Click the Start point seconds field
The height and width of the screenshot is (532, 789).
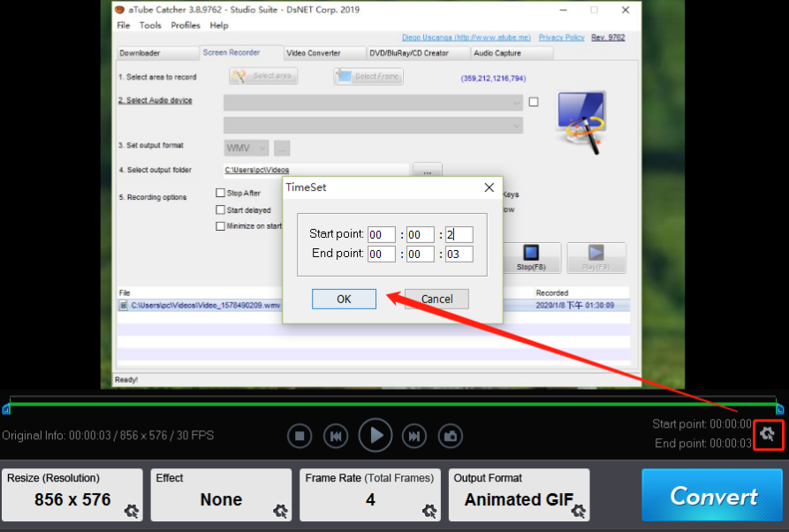point(459,234)
